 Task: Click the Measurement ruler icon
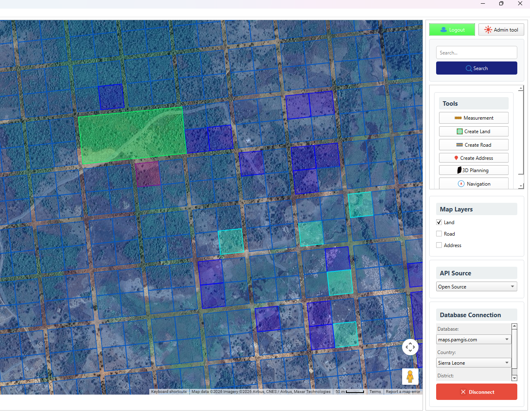pos(458,118)
